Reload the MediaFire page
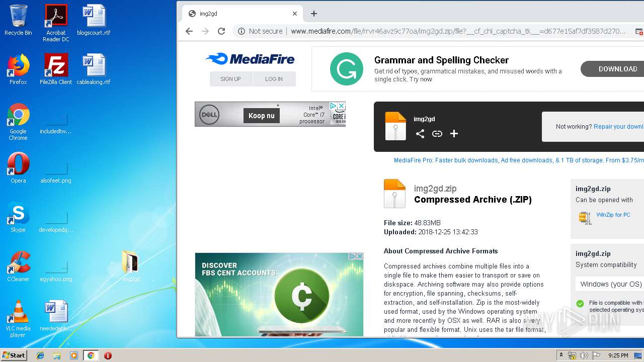This screenshot has height=362, width=644. (221, 31)
